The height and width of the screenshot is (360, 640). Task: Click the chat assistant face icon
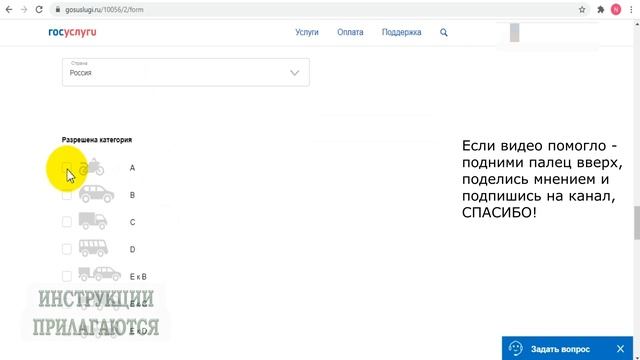click(x=516, y=349)
